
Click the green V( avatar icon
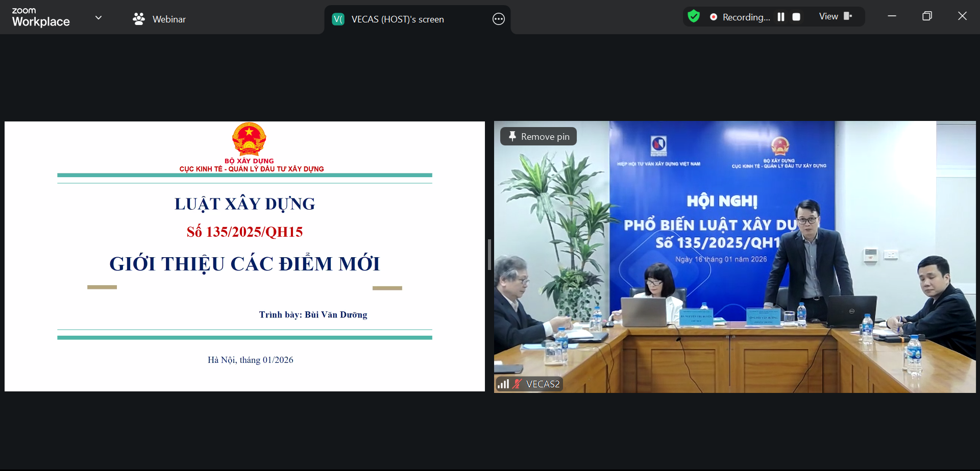pyautogui.click(x=338, y=19)
